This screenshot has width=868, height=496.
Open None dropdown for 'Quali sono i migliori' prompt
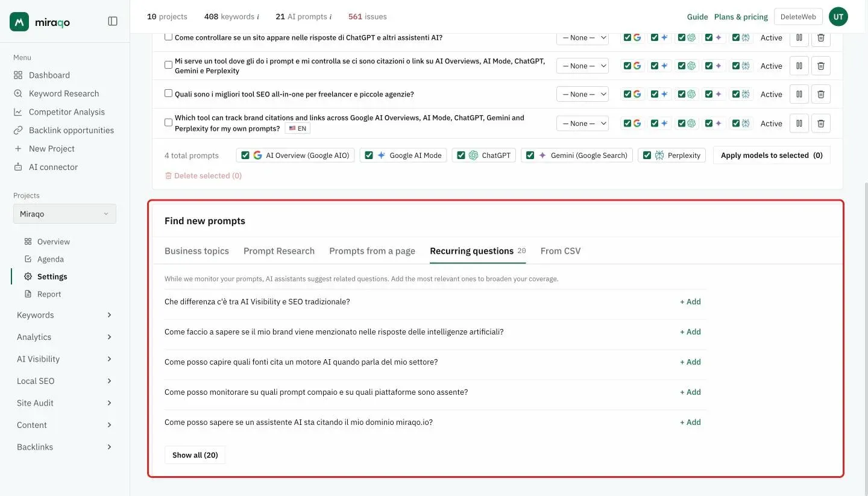tap(582, 94)
